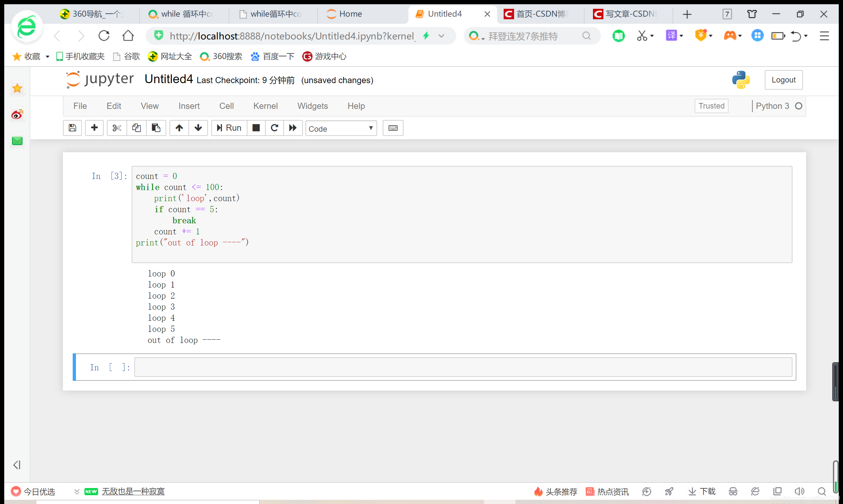The image size is (843, 504).
Task: Open the File menu
Action: coord(80,106)
